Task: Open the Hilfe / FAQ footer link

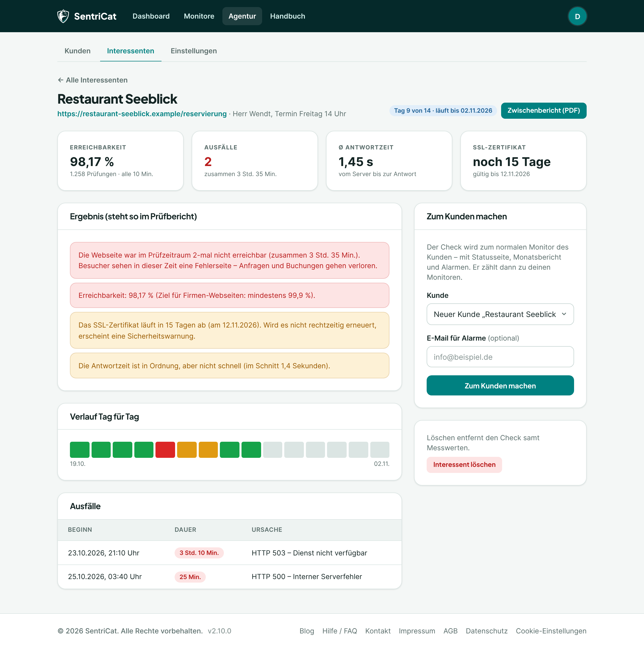Action: (339, 631)
